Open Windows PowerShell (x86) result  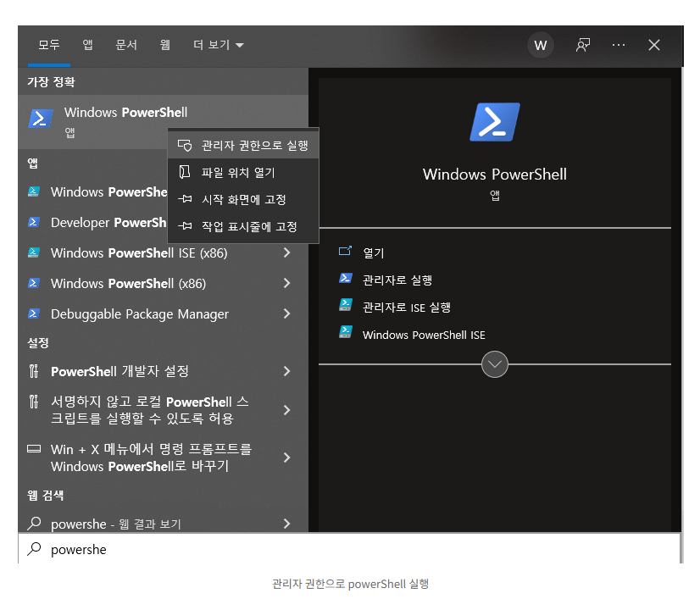click(x=164, y=283)
